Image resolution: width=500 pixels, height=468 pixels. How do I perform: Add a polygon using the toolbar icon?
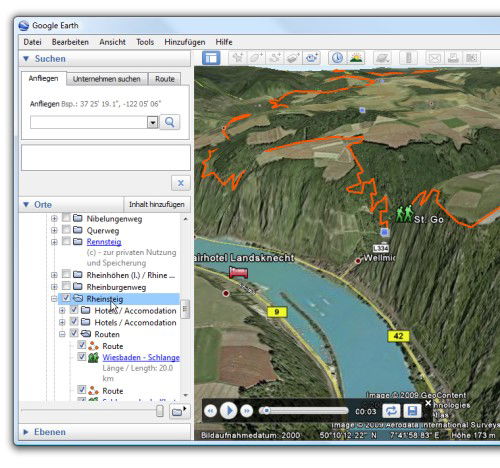tap(256, 58)
